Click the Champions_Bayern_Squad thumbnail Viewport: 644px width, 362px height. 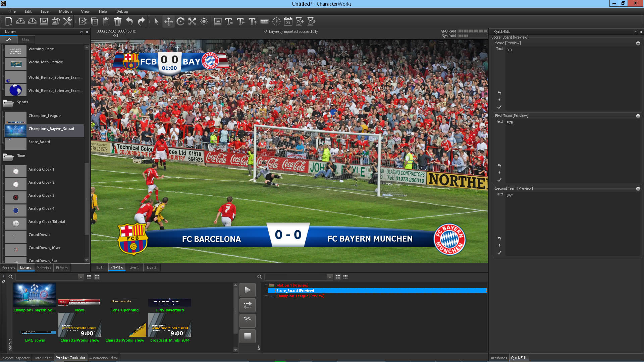(35, 295)
